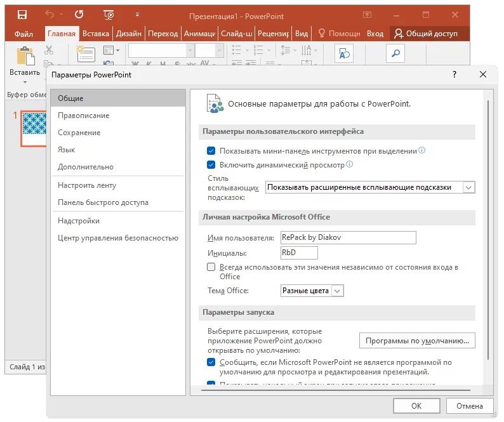Open the ScreenTip style dropdown

click(468, 187)
